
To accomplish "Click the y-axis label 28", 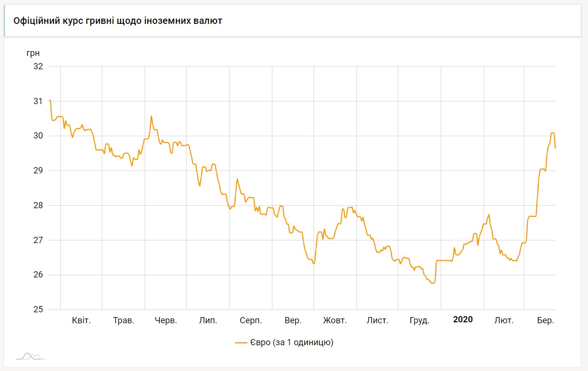I will coord(38,206).
